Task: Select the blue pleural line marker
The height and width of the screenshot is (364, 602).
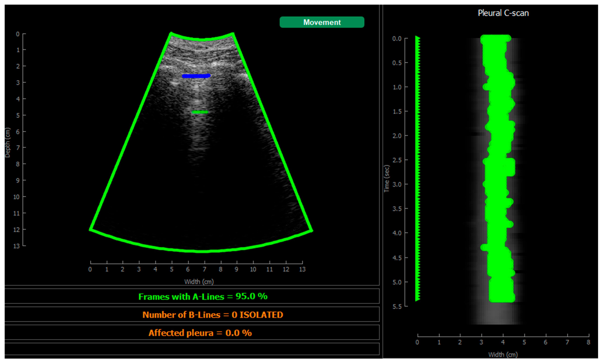Action: click(196, 76)
